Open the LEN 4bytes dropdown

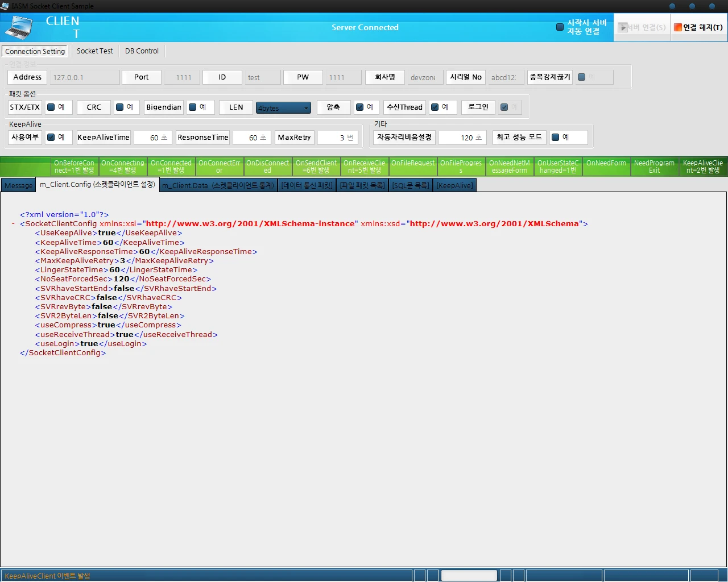point(283,107)
